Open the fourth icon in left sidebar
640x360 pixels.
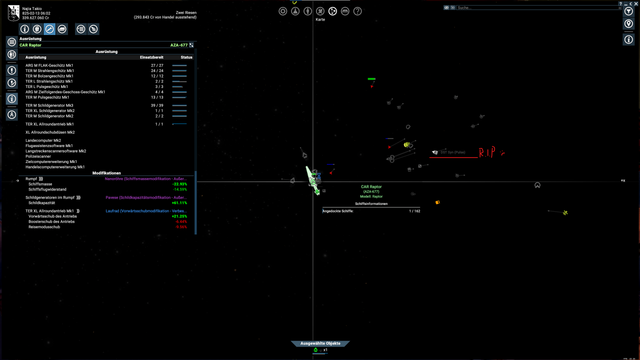click(12, 83)
